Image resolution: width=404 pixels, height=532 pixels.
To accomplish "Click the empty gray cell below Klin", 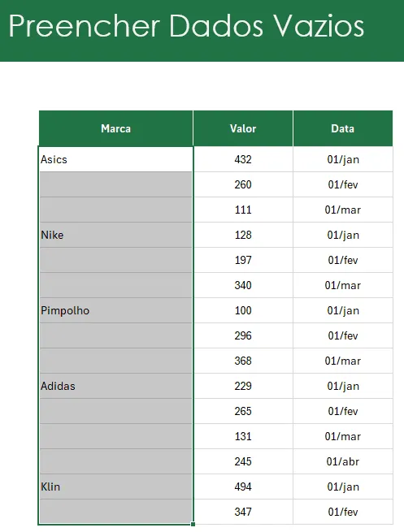I will pyautogui.click(x=115, y=512).
